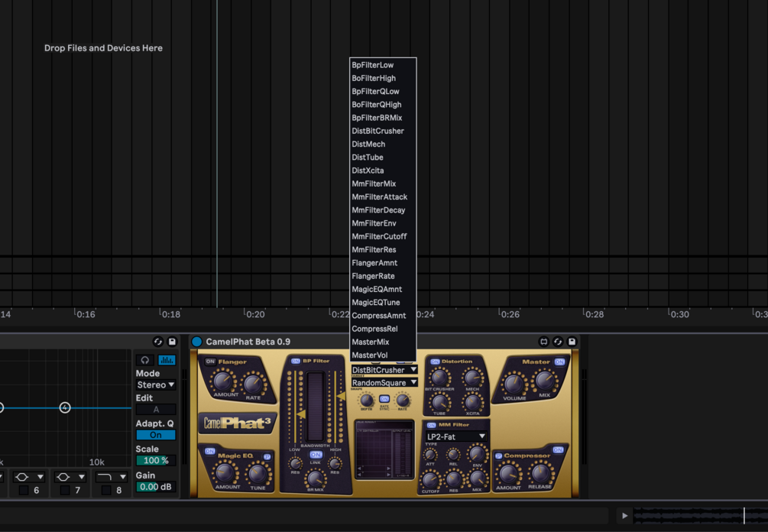Open filter type dropdown for band 6
Screen dimensions: 768x532
tap(29, 477)
